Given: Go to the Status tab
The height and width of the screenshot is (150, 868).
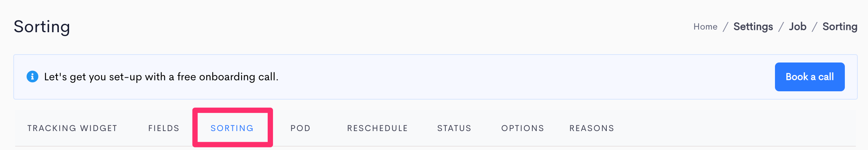Looking at the screenshot, I should pyautogui.click(x=454, y=128).
